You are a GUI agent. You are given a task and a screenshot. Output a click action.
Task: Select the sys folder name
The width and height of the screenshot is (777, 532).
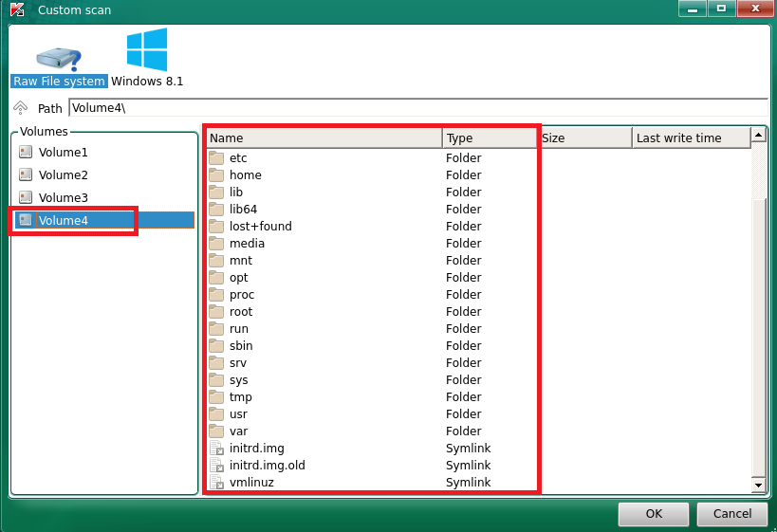[238, 380]
